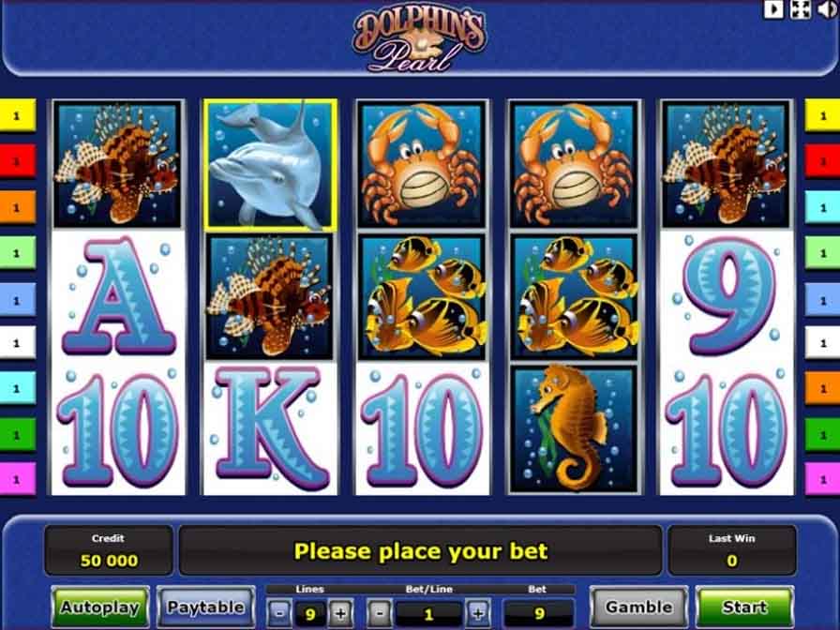Click the Dolphin's Pearl logo
The image size is (840, 630).
[x=419, y=40]
